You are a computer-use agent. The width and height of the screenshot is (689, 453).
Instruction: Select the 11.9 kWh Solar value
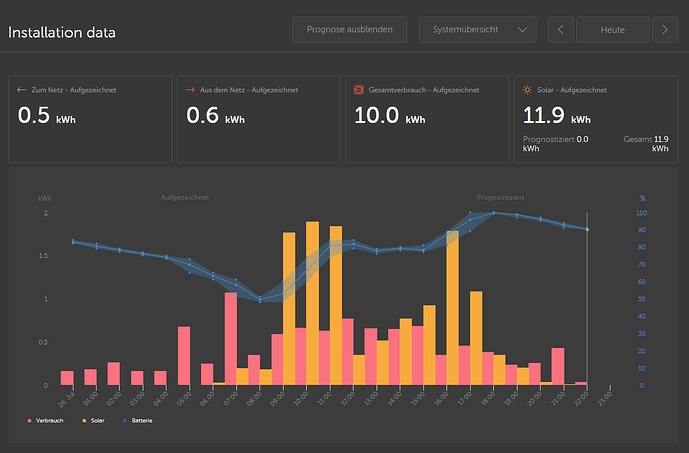click(557, 116)
